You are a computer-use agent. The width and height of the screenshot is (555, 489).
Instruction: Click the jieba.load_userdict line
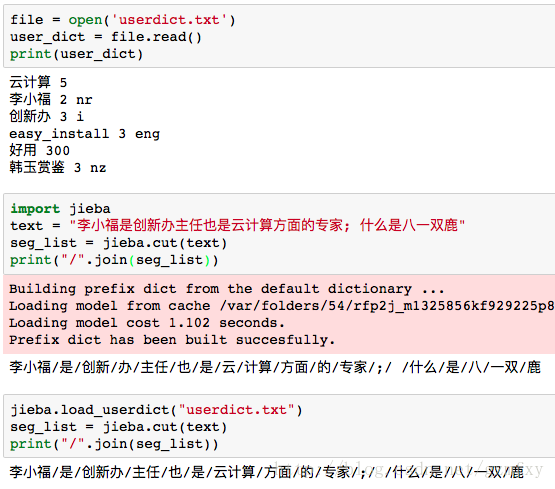[156, 410]
